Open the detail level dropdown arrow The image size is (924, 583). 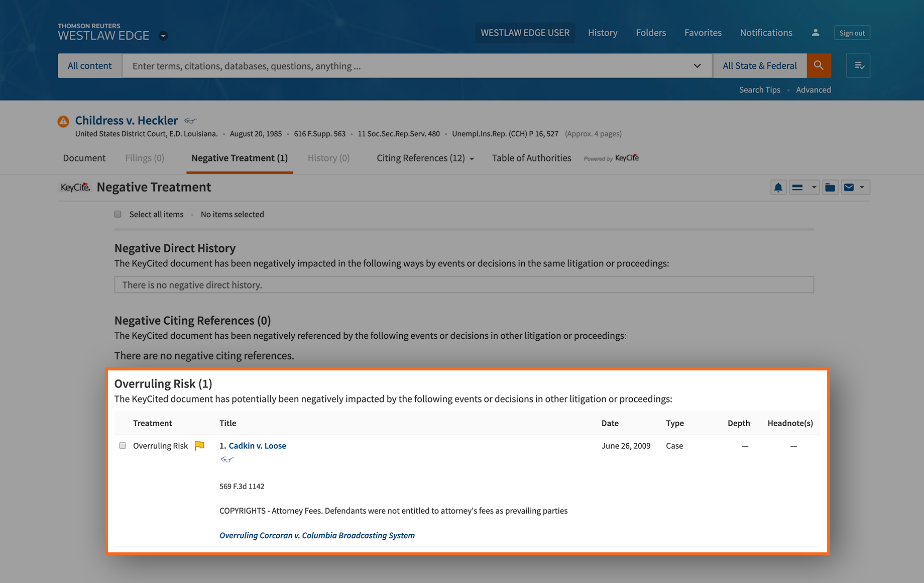click(814, 187)
